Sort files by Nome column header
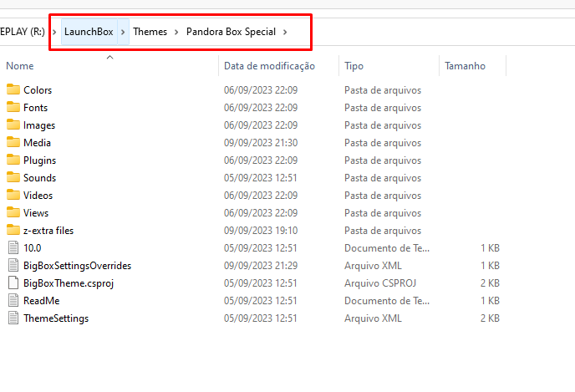Viewport: 575px width, 392px height. 20,66
